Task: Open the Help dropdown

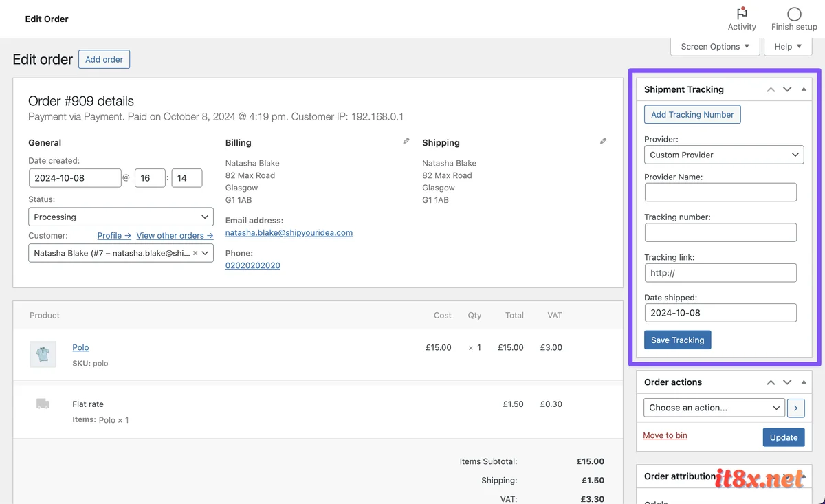Action: (788, 47)
